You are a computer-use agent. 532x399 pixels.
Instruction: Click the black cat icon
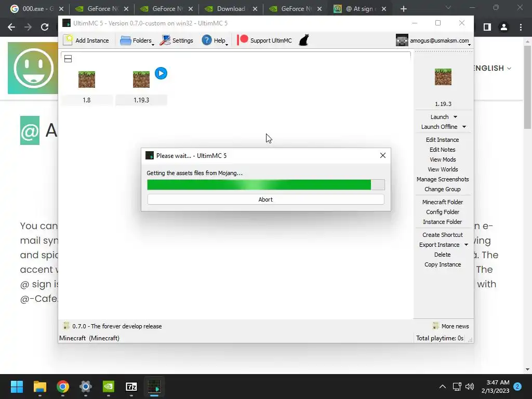pos(304,40)
